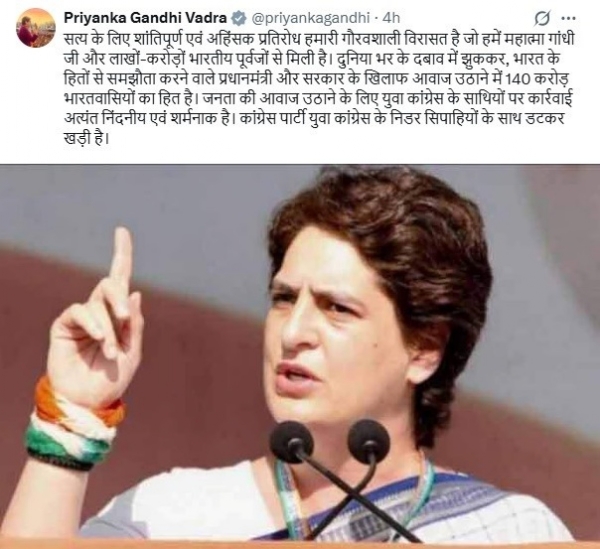Click the last words 'खड़ी है।' of the tweet
The height and width of the screenshot is (549, 600).
point(86,138)
